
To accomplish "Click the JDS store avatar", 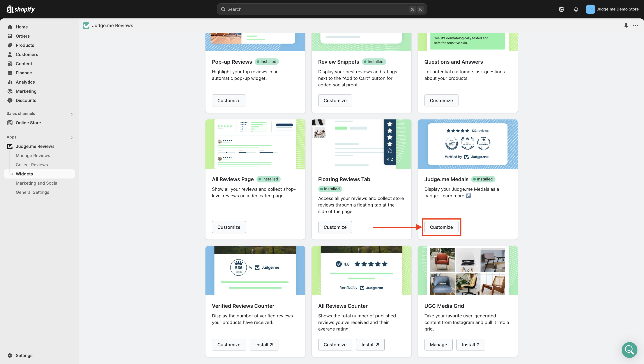I will pyautogui.click(x=590, y=9).
